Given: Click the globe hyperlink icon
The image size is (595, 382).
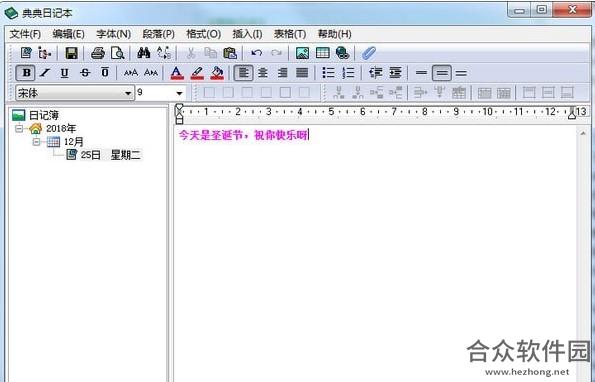Looking at the screenshot, I should 343,53.
